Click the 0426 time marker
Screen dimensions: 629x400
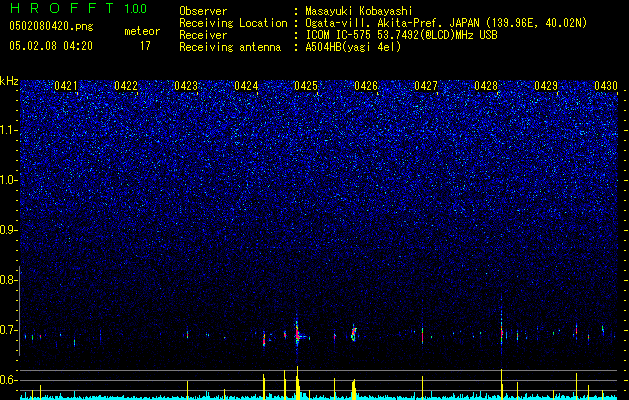pos(366,86)
